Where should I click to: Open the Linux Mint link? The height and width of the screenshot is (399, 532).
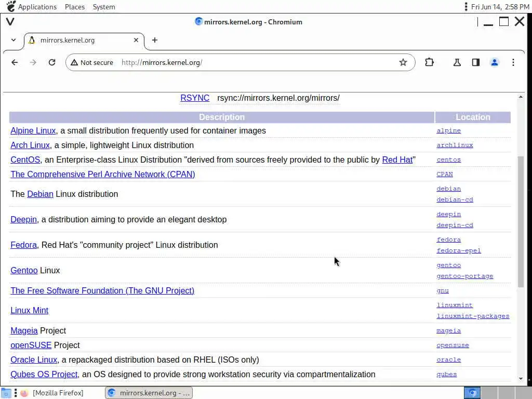click(30, 311)
